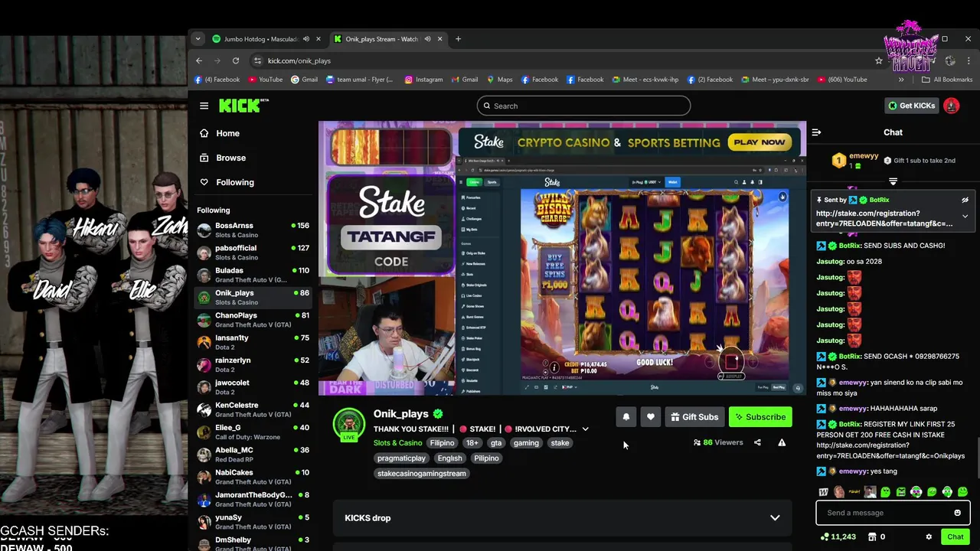This screenshot has width=980, height=551.
Task: Open the tab search dropdown
Action: pos(198,39)
